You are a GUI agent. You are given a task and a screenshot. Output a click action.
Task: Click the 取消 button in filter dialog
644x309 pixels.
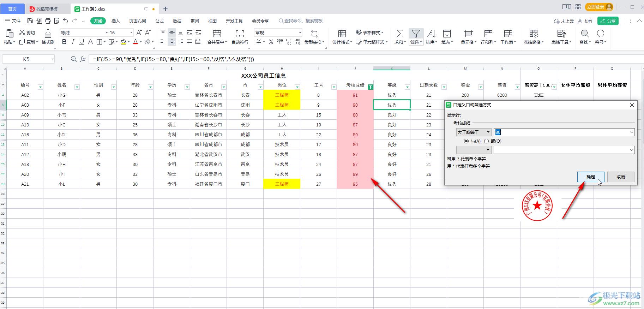pos(621,177)
